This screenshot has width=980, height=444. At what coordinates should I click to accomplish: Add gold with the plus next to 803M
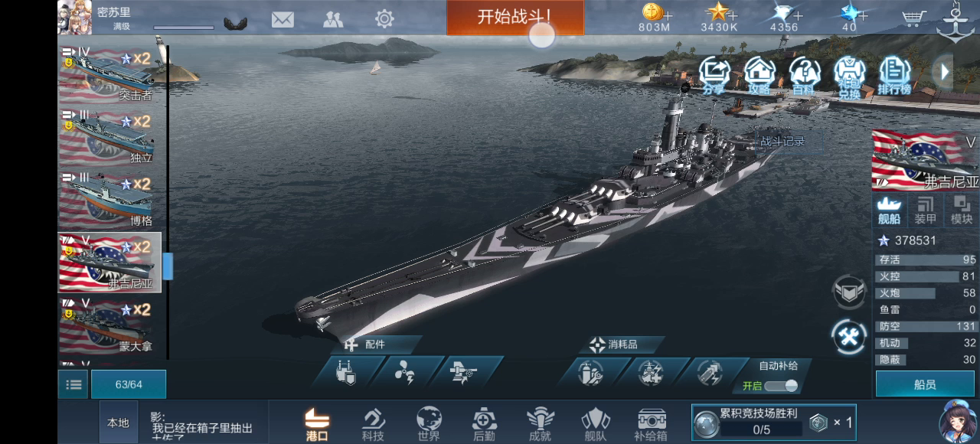tap(668, 15)
